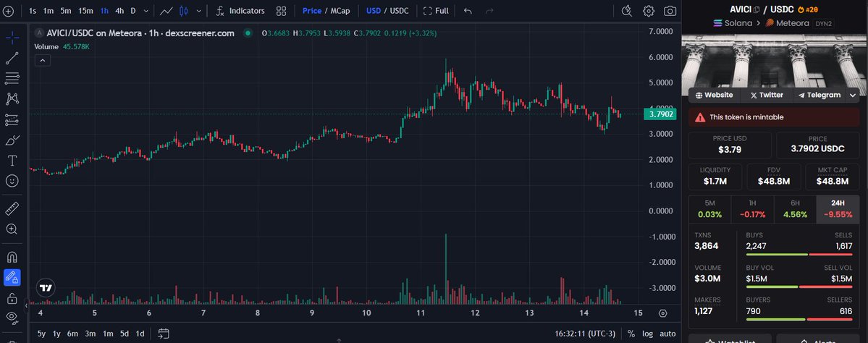Select the XABCD pattern tool

[x=12, y=98]
